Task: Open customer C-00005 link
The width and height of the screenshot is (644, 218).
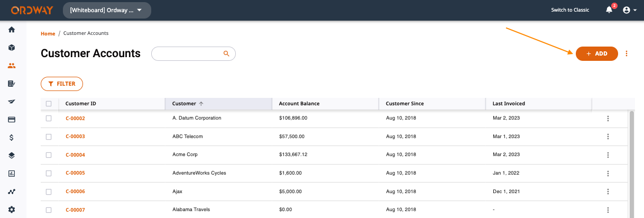Action: point(75,173)
